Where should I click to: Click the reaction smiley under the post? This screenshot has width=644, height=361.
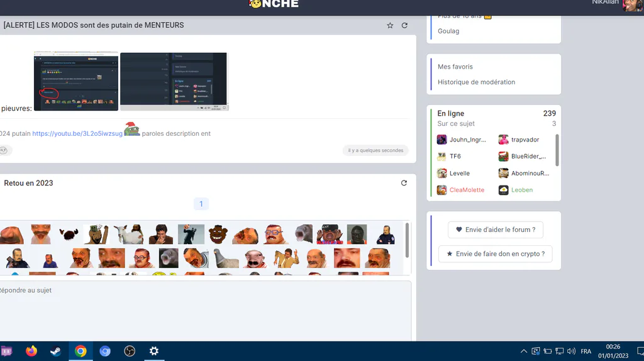(x=4, y=150)
